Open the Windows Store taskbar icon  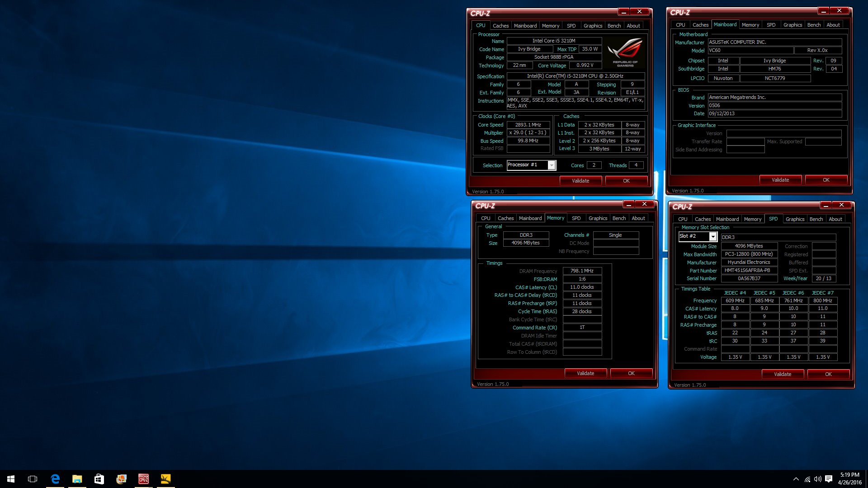(x=99, y=479)
